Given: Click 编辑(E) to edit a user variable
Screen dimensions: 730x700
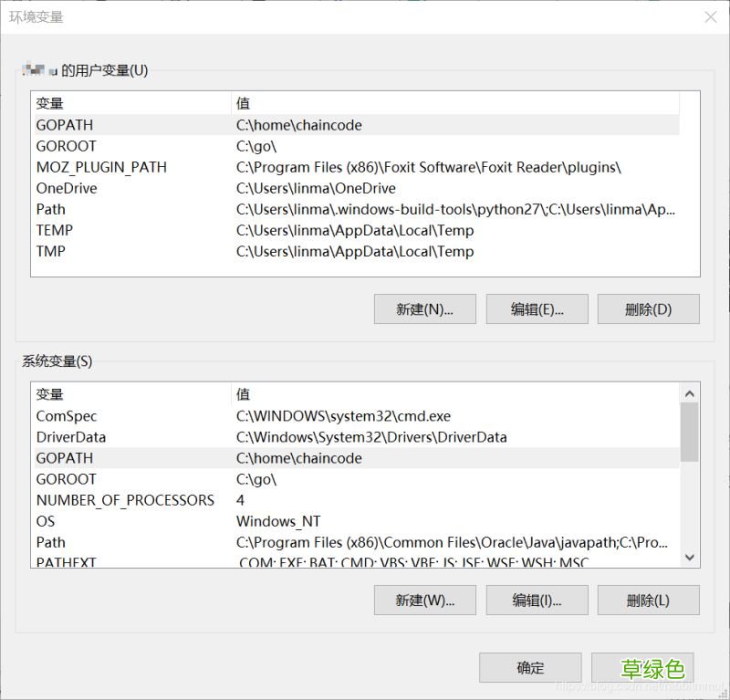Looking at the screenshot, I should [x=537, y=308].
